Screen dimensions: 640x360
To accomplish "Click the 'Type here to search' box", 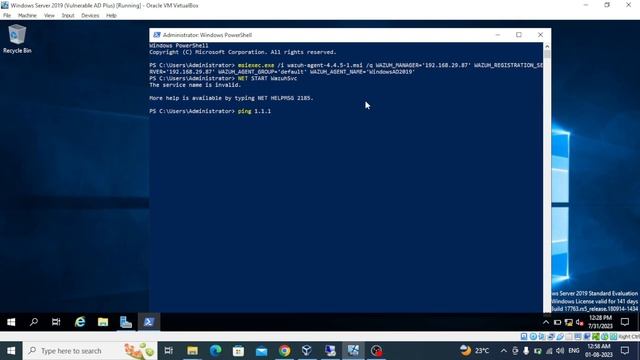I will click(x=90, y=351).
